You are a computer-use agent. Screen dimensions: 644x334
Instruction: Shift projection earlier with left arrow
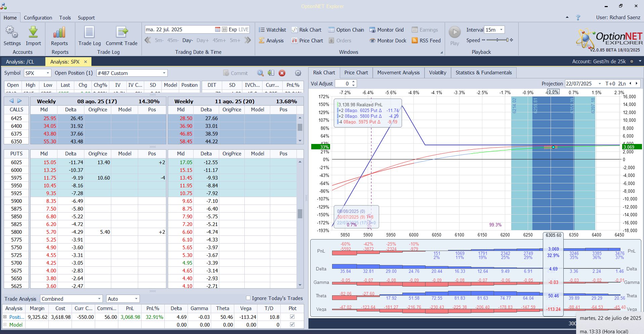coord(631,83)
